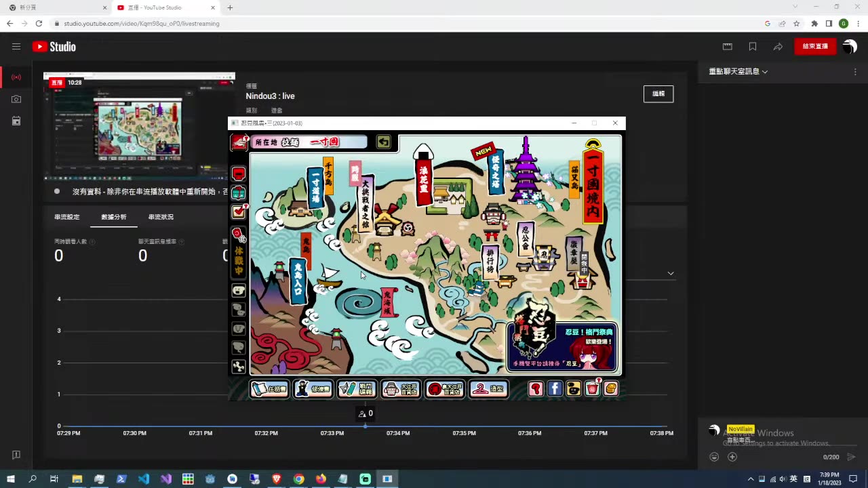Open the gift box icon in the game sidebar
This screenshot has height=488, width=868.
(239, 193)
